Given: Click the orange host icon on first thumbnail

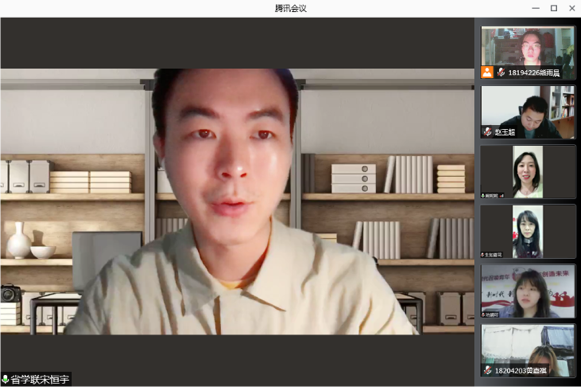Looking at the screenshot, I should (x=487, y=72).
